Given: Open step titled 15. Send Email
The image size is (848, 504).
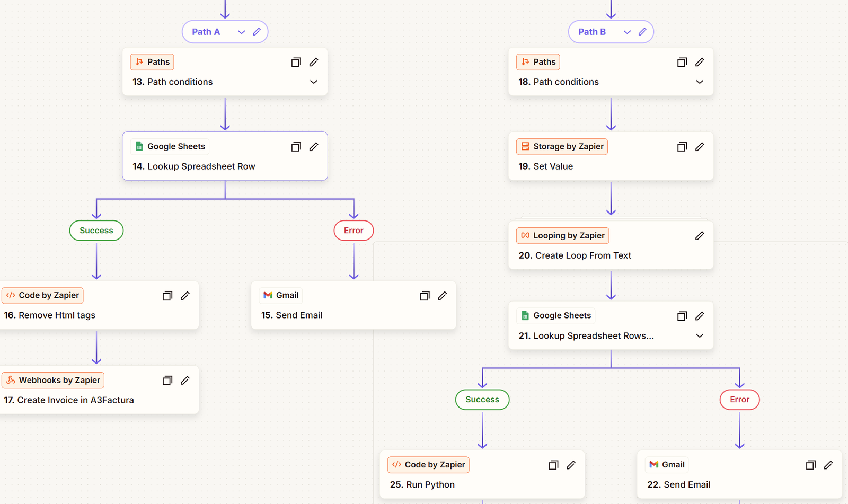Looking at the screenshot, I should (x=292, y=315).
